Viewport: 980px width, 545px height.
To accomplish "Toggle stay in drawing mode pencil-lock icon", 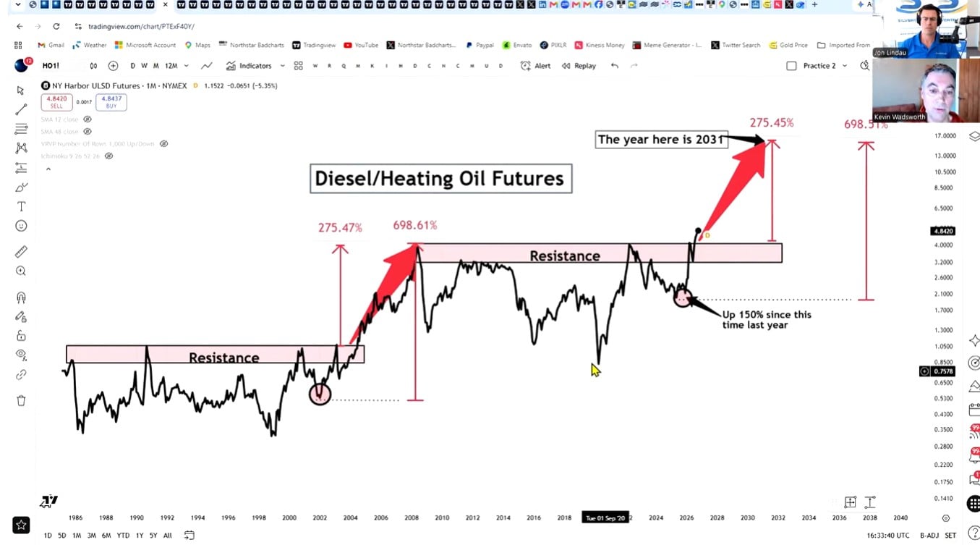I will point(21,317).
